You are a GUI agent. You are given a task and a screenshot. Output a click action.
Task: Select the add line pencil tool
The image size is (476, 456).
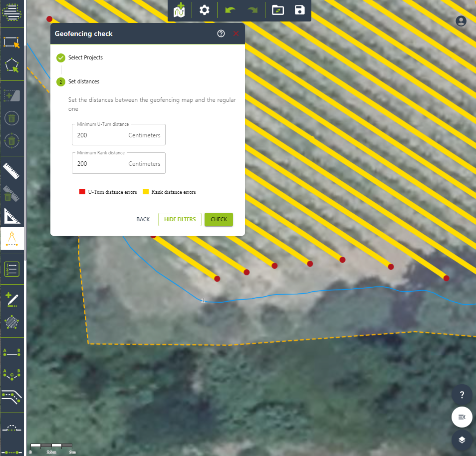coord(11,299)
